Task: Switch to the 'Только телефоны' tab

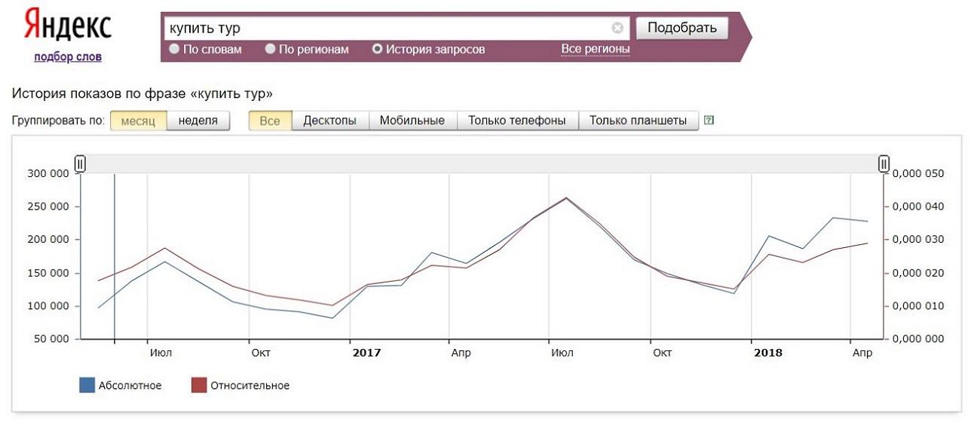Action: [x=517, y=121]
